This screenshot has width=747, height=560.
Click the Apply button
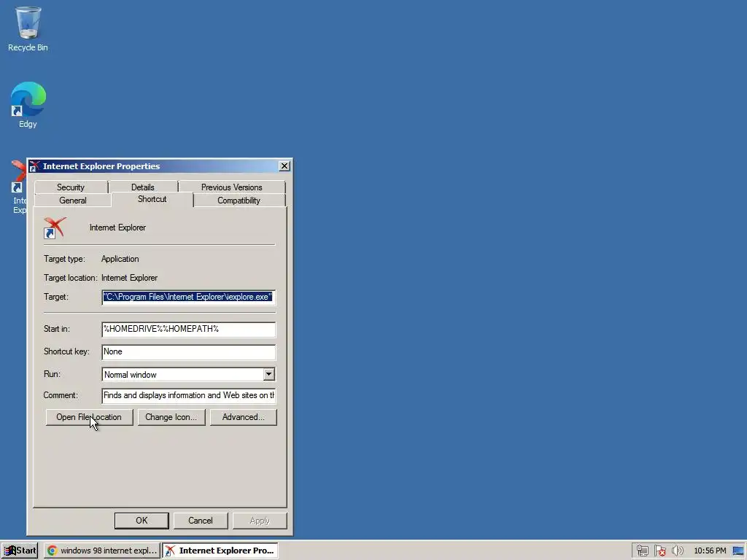(260, 521)
